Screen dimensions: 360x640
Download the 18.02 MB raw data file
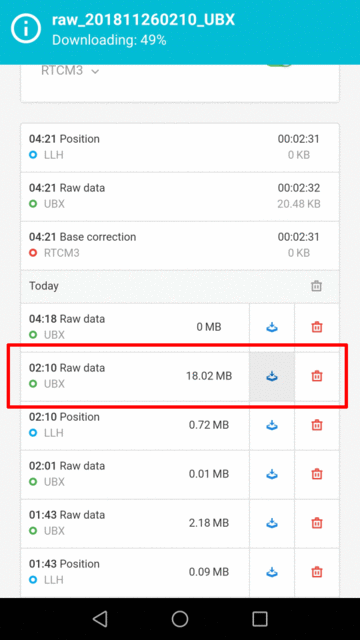pyautogui.click(x=271, y=376)
